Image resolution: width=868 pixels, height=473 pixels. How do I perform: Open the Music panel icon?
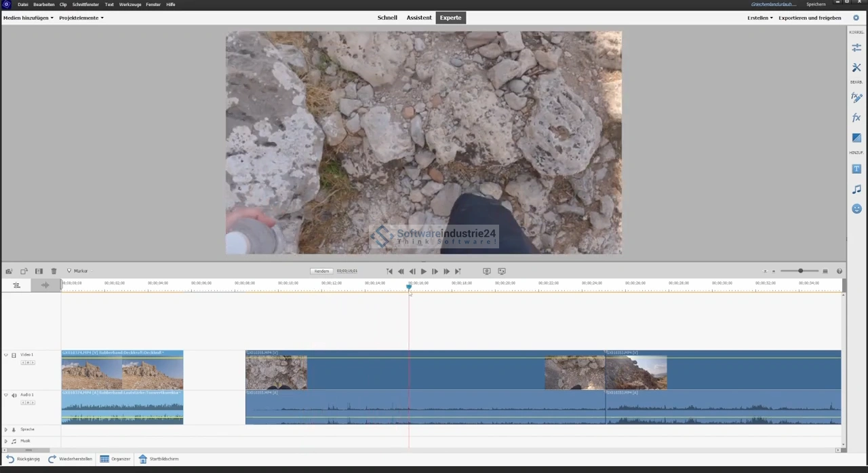pyautogui.click(x=856, y=189)
